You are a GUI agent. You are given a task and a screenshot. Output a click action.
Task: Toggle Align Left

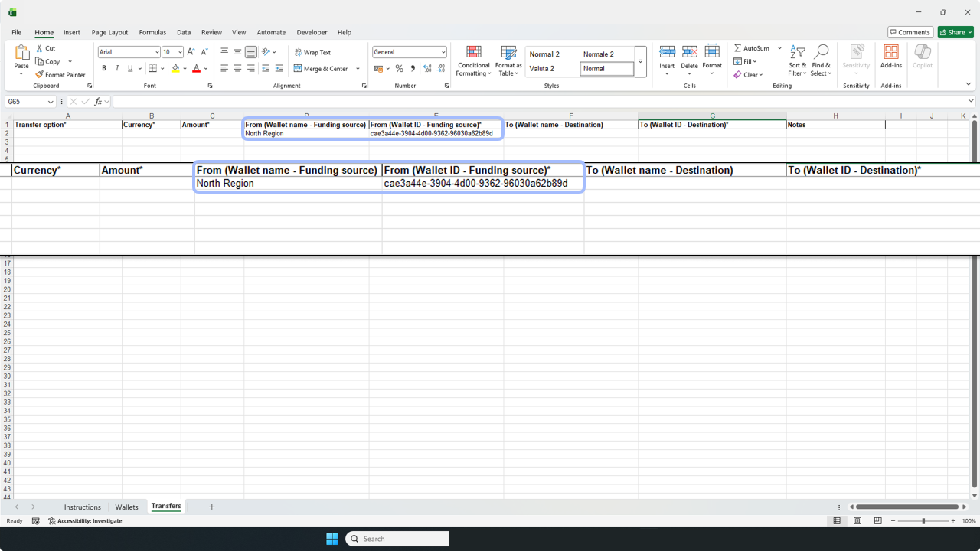[x=224, y=68]
